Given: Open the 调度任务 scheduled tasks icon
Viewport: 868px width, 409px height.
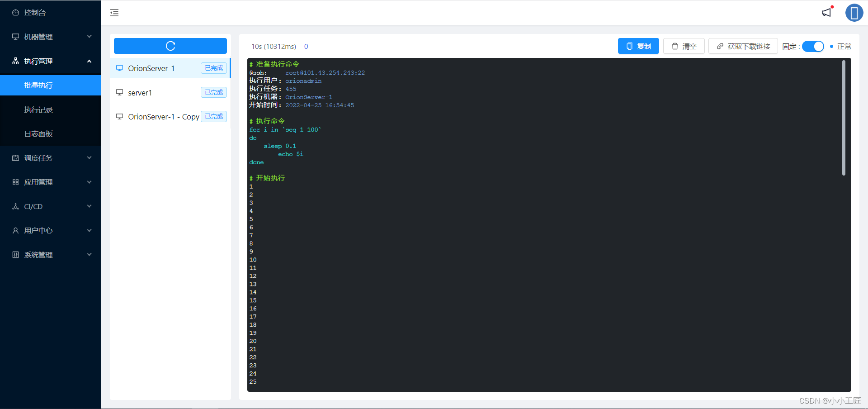Looking at the screenshot, I should pos(15,157).
